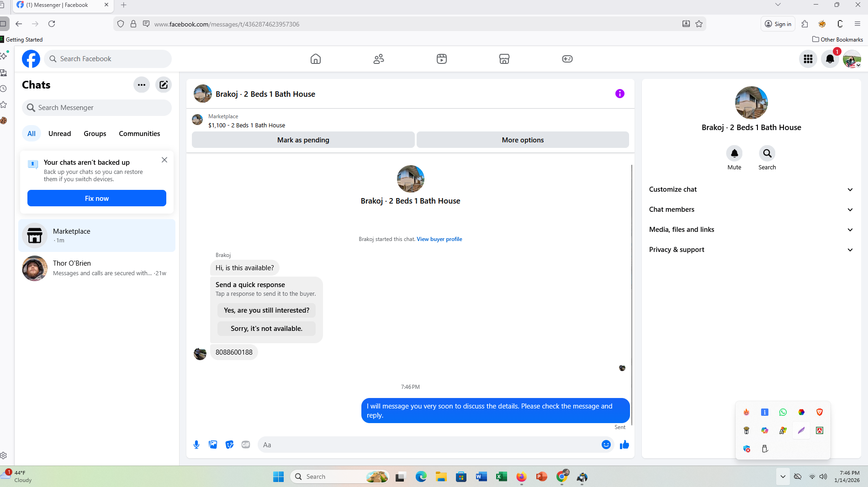
Task: Open WhatsApp icon in tray popup
Action: click(783, 412)
